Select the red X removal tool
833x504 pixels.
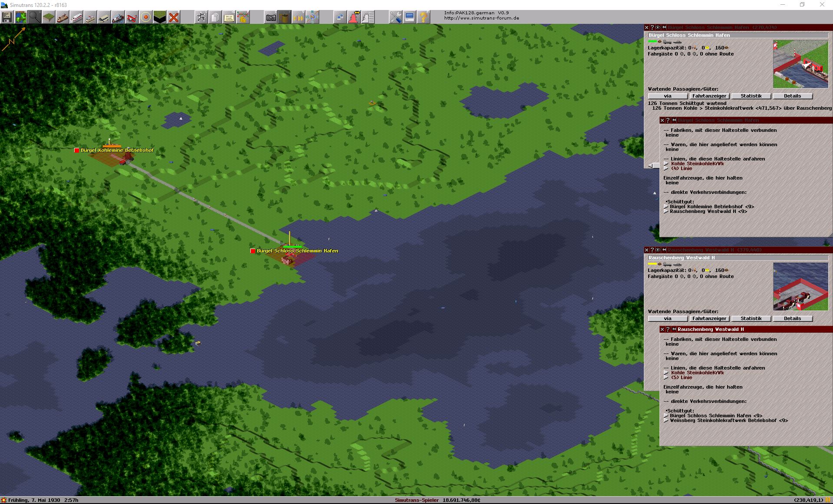click(174, 17)
